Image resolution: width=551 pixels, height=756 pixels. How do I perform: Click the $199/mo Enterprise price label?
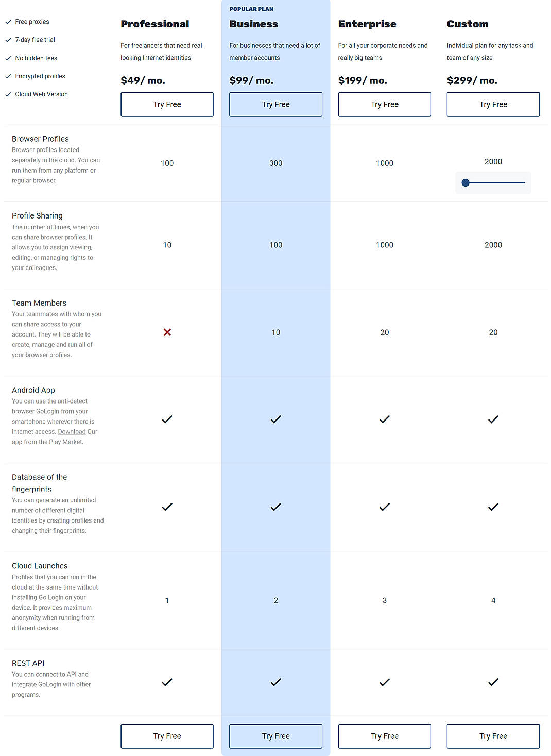click(362, 80)
